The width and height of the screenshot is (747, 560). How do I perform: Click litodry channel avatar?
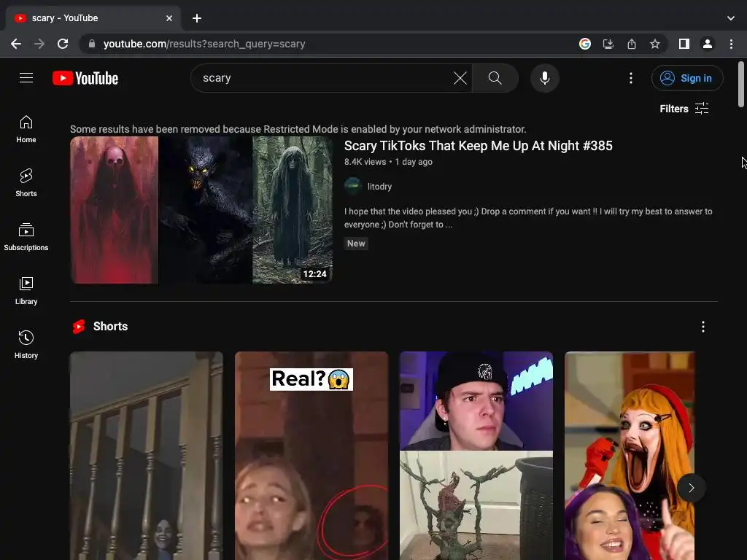pyautogui.click(x=353, y=186)
